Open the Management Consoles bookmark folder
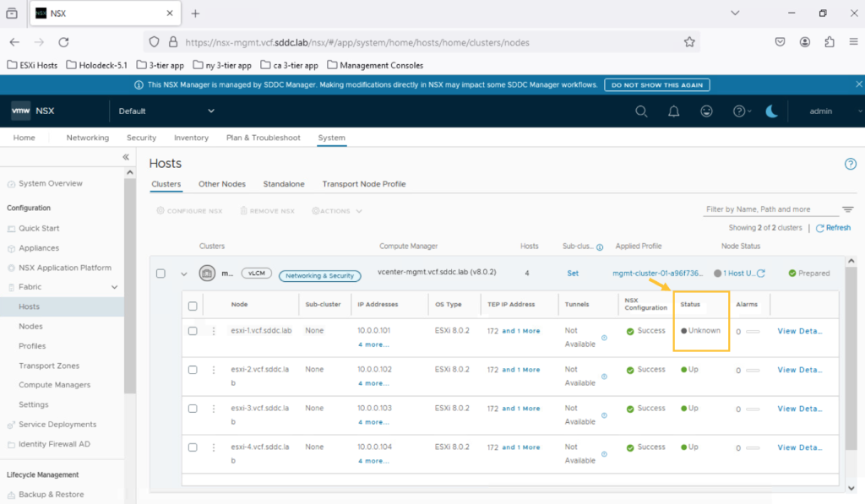 [x=375, y=65]
